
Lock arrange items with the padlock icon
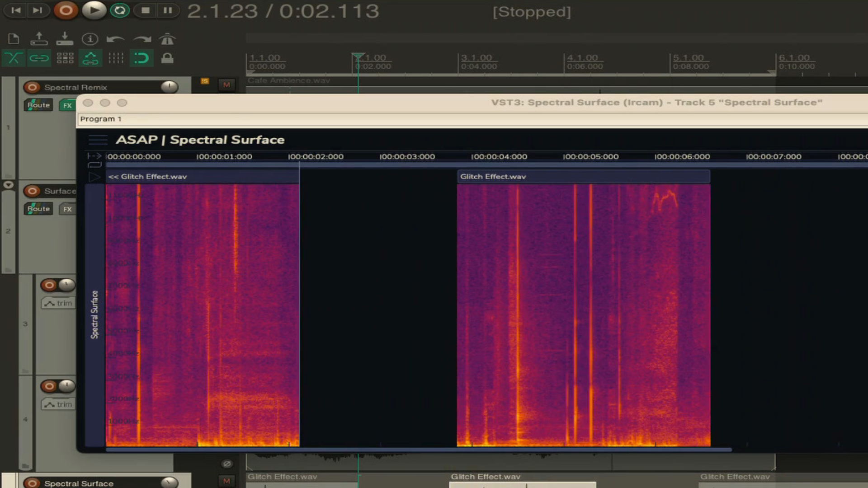[x=167, y=58]
